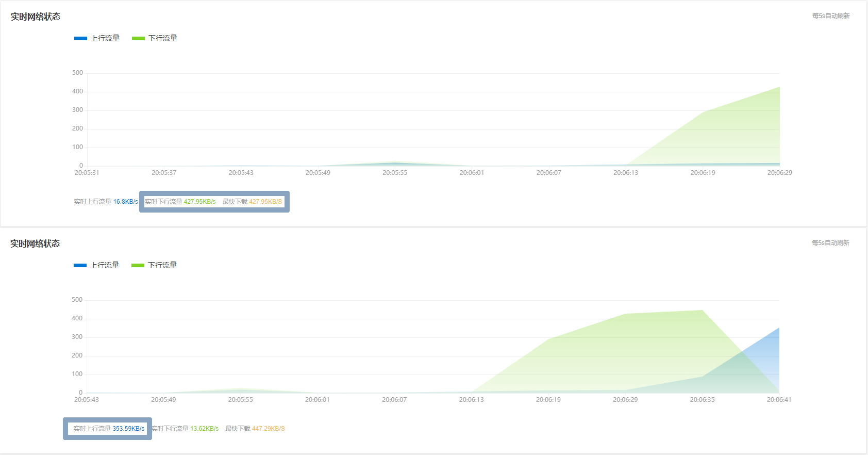Click the 20:06:35 time axis label
This screenshot has height=455, width=868.
(x=702, y=400)
